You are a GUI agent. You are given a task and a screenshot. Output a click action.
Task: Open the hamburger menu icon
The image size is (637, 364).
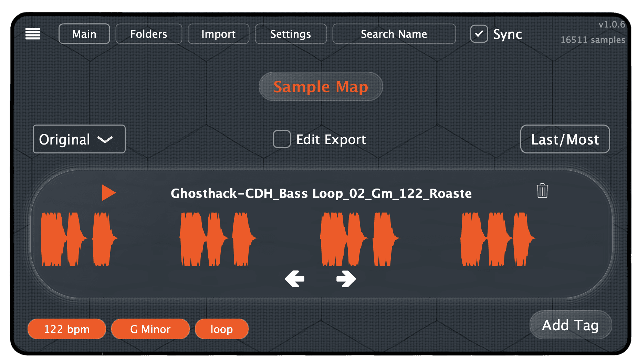tap(33, 34)
